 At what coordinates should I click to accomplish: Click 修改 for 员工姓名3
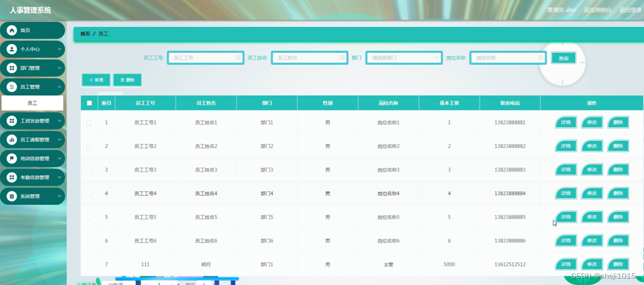coord(592,170)
